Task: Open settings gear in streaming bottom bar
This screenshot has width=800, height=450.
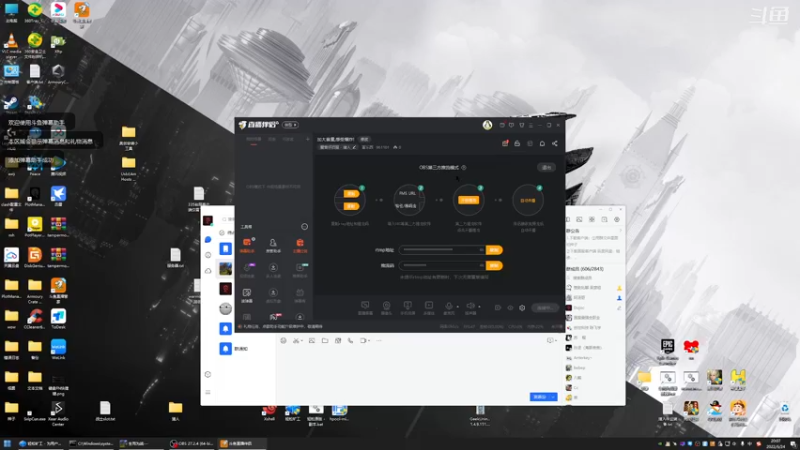Action: pos(522,308)
